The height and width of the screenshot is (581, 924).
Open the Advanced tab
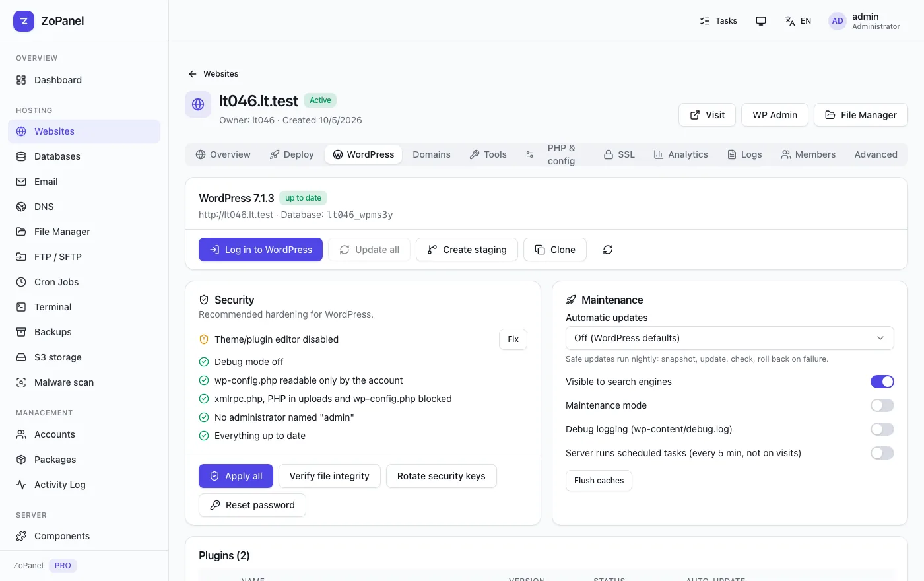point(876,154)
